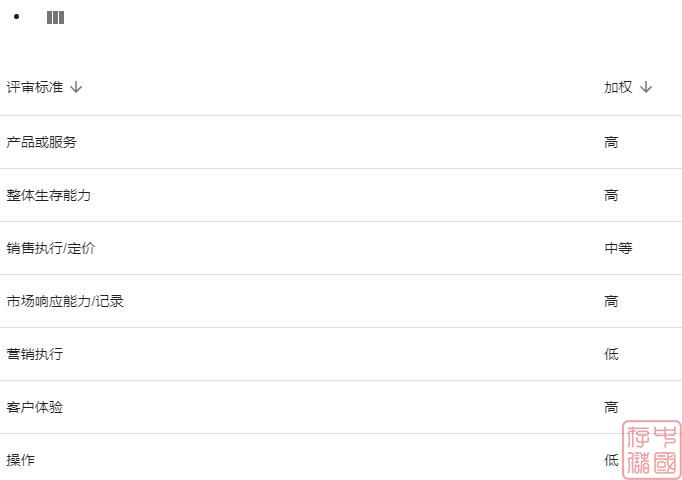Image resolution: width=682 pixels, height=480 pixels.
Task: Click the red seal stamp icon
Action: coord(651,448)
